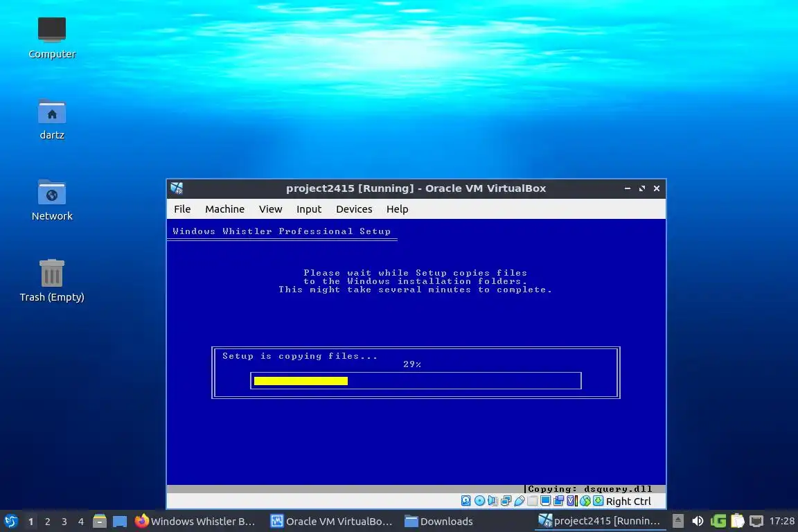This screenshot has width=798, height=532.
Task: Open the application start menu
Action: coord(10,522)
